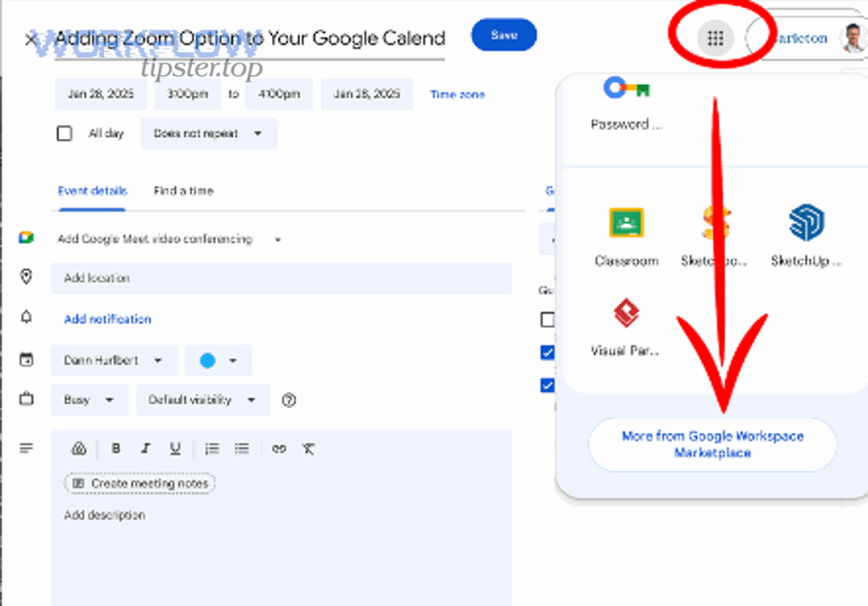Image resolution: width=868 pixels, height=606 pixels.
Task: Toggle underline formatting in description
Action: [x=175, y=449]
